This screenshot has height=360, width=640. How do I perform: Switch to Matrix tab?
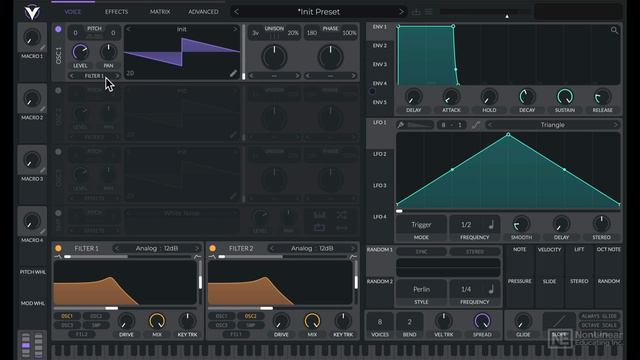pos(160,12)
